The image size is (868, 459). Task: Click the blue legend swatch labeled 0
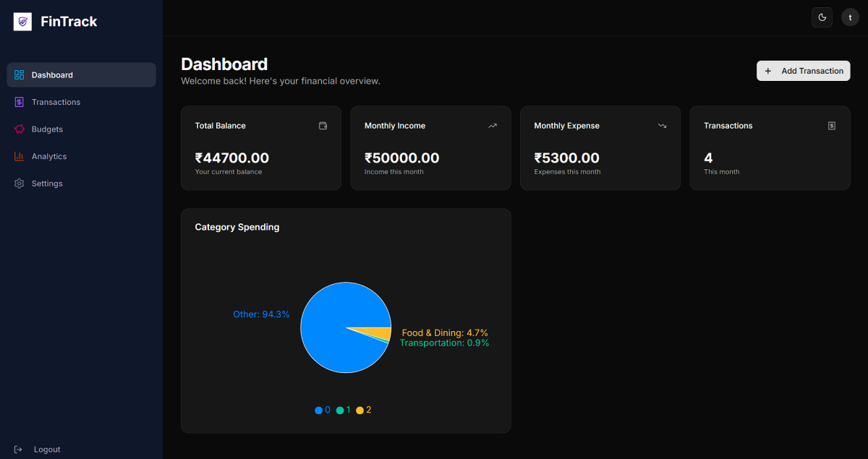point(318,411)
